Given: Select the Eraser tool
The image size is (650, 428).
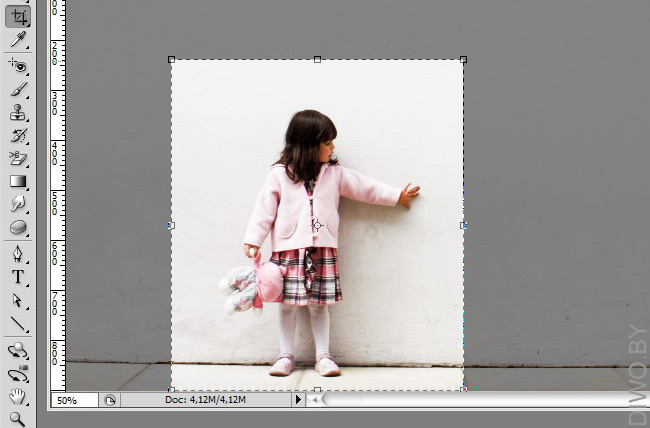Looking at the screenshot, I should point(18,158).
